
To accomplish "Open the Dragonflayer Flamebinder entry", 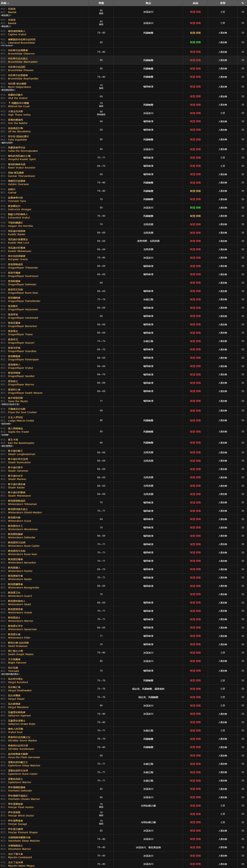I will [24, 301].
